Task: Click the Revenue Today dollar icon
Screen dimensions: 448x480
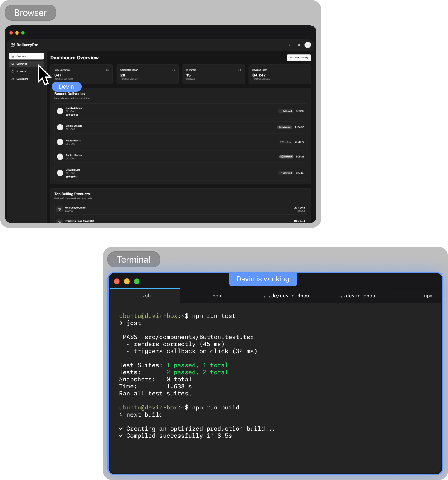Action: [x=306, y=70]
